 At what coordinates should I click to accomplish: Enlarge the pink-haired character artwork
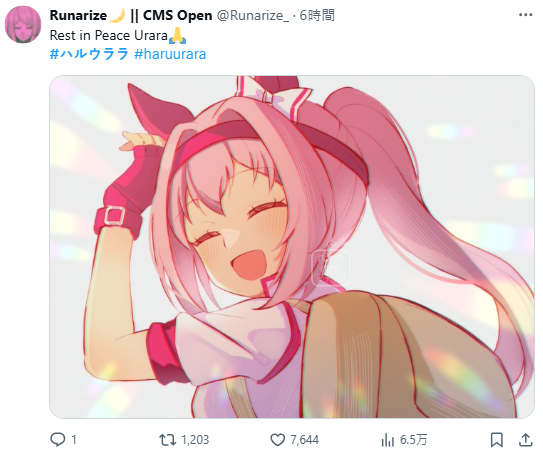pyautogui.click(x=292, y=247)
